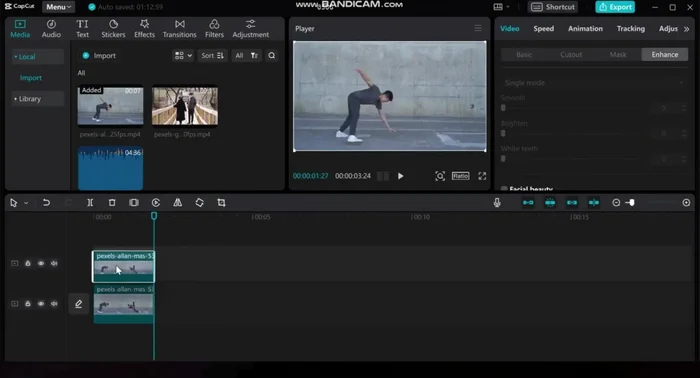Viewport: 700px width, 378px height.
Task: Open the CapCut Menu dropdown
Action: [58, 7]
